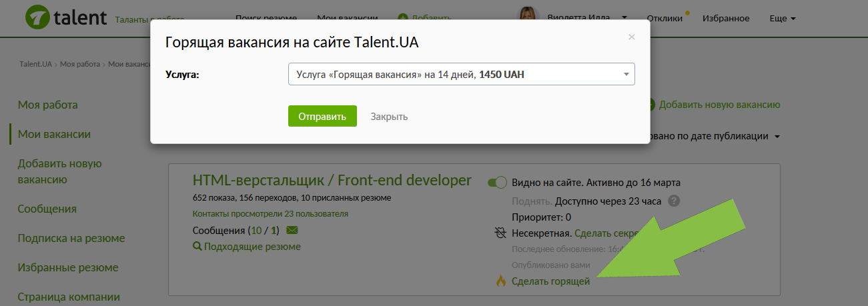The height and width of the screenshot is (306, 868).
Task: Open Избранное in top navigation
Action: coord(726,18)
